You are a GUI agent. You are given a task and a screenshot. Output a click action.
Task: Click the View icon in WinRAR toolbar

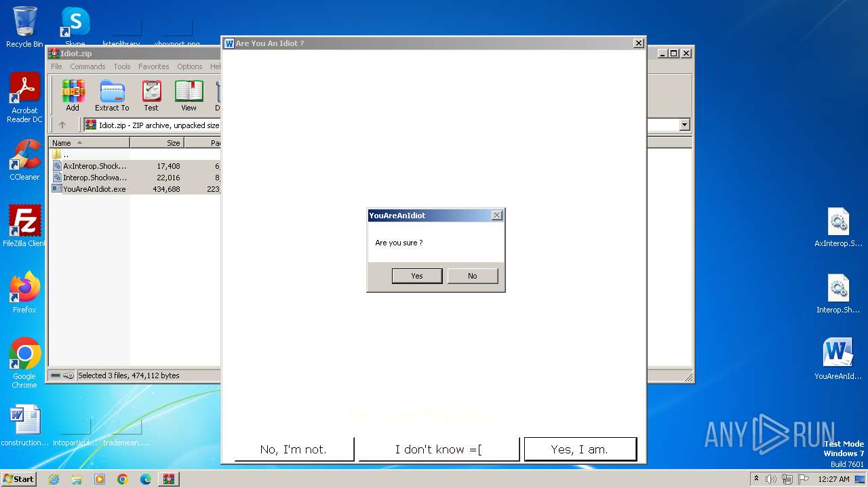pyautogui.click(x=189, y=96)
